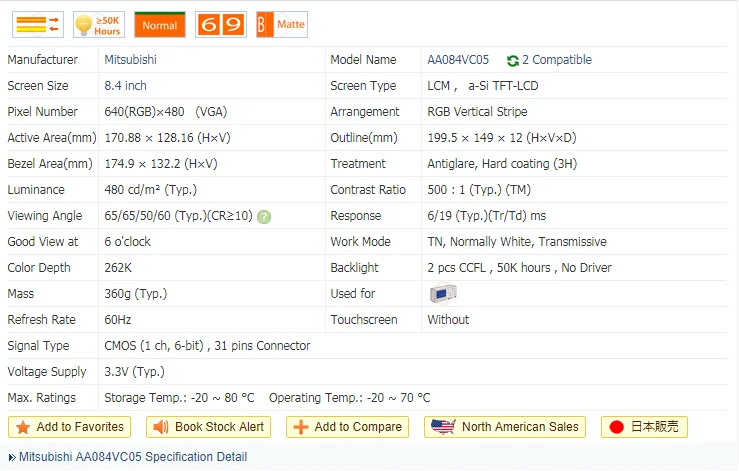Click the Model Name row label
Viewport: 739px width, 471px height.
click(x=363, y=60)
